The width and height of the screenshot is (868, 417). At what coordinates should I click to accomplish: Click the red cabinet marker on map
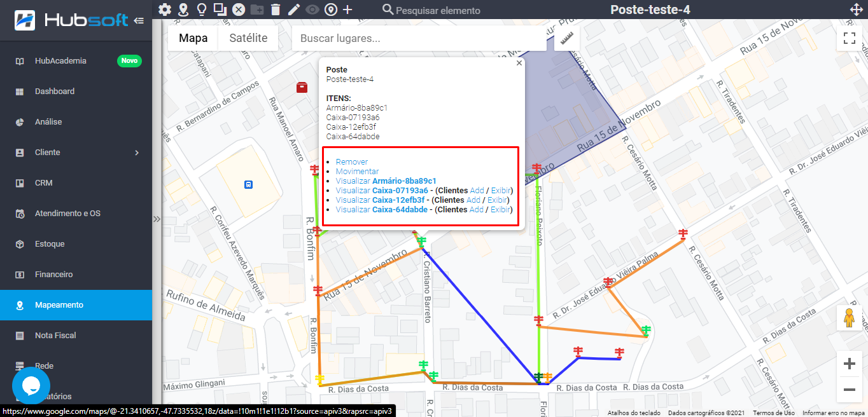(302, 87)
